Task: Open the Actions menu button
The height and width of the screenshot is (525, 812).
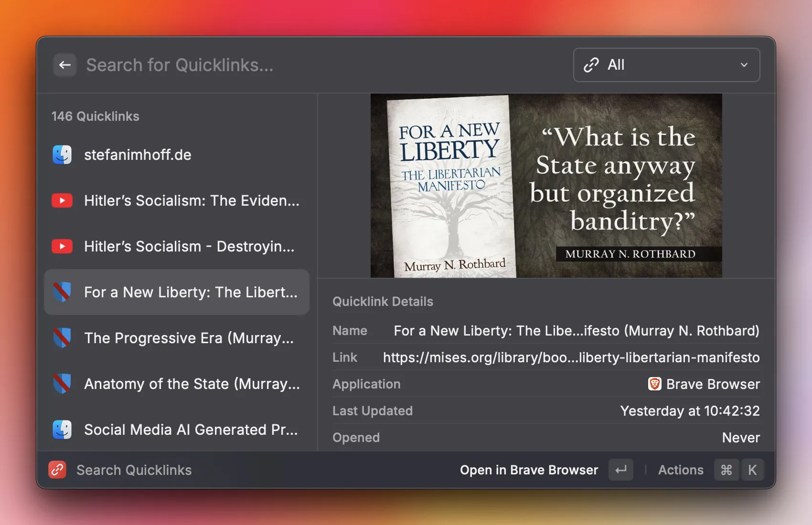Action: (681, 470)
